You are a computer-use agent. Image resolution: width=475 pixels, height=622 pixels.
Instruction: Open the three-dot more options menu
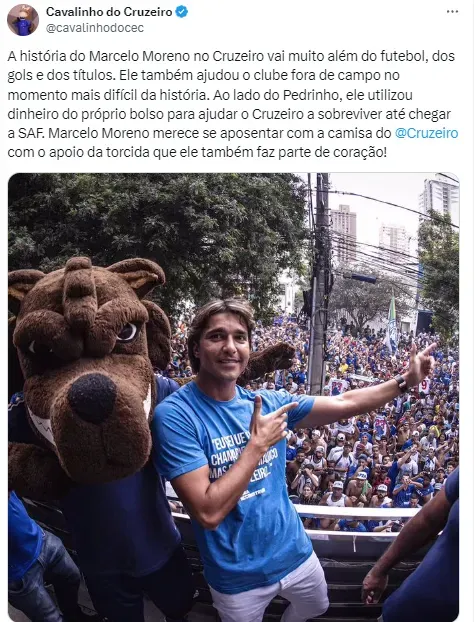click(452, 12)
